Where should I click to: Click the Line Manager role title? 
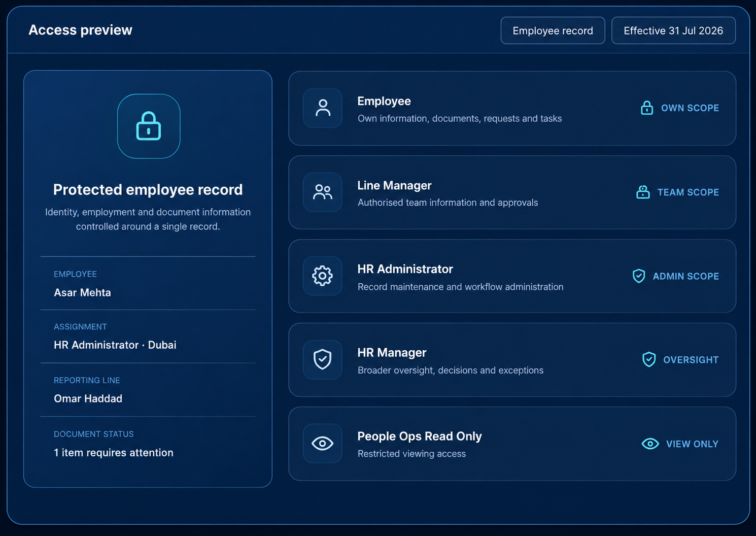click(394, 185)
